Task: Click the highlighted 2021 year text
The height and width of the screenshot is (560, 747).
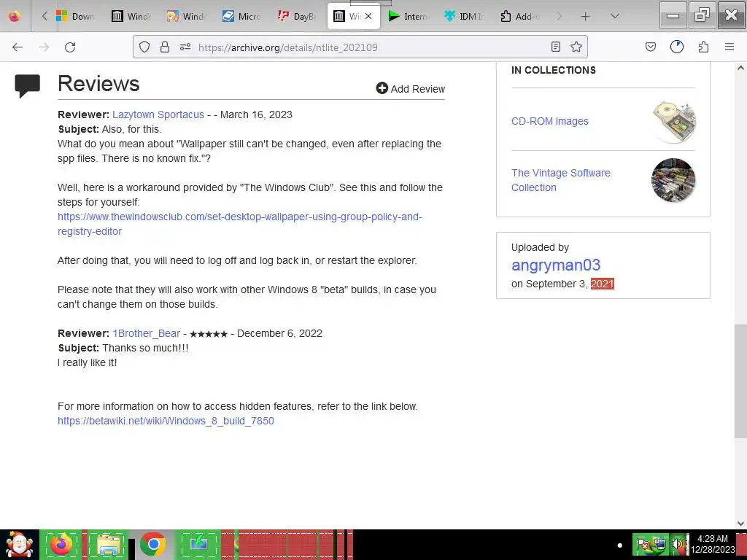Action: [x=602, y=284]
